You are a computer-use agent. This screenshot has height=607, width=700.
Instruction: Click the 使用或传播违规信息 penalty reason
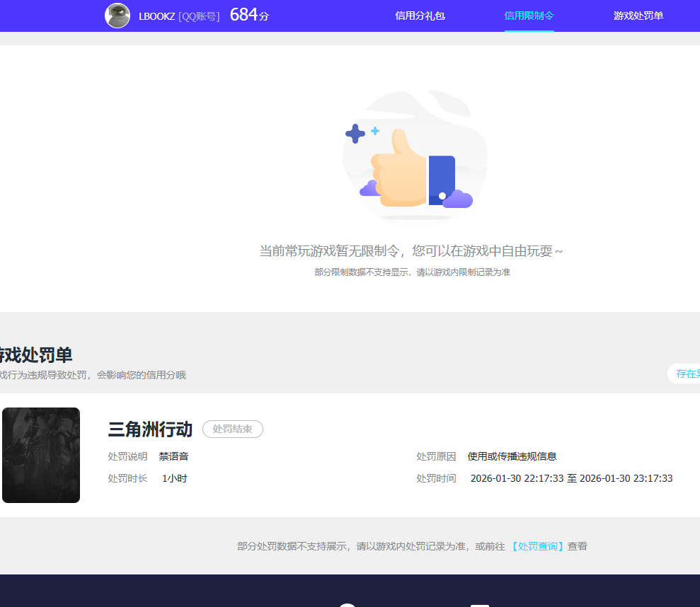pos(511,456)
